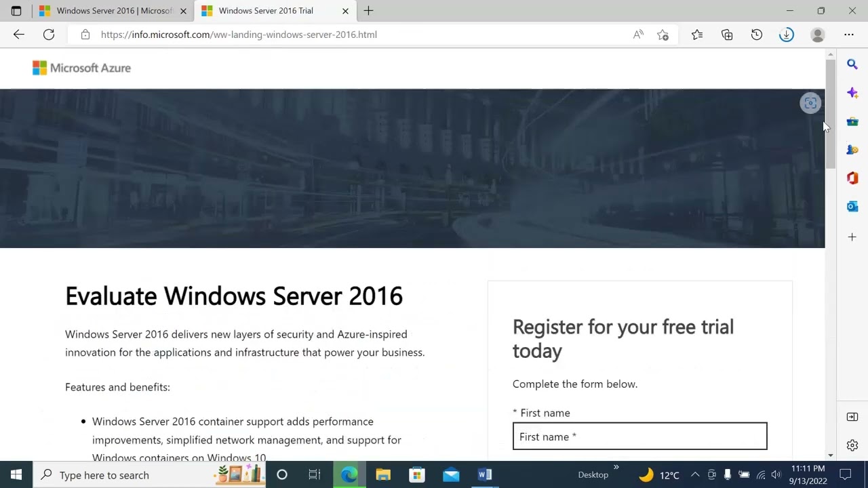Viewport: 868px width, 488px height.
Task: Open network settings tray icon
Action: point(760,474)
